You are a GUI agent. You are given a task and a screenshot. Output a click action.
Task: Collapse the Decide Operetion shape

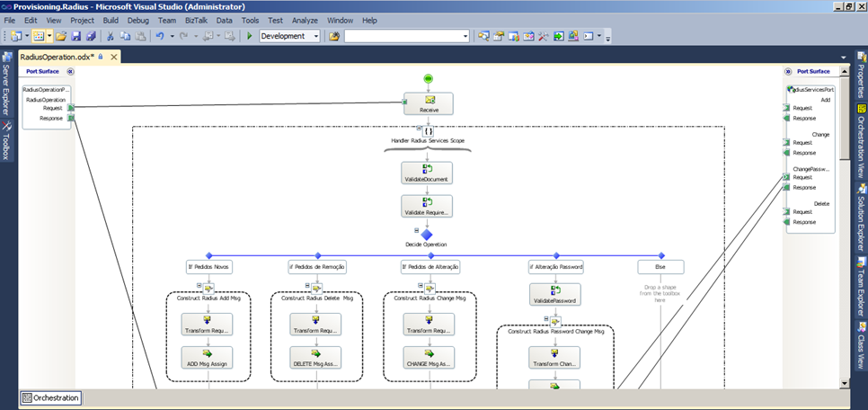(416, 230)
